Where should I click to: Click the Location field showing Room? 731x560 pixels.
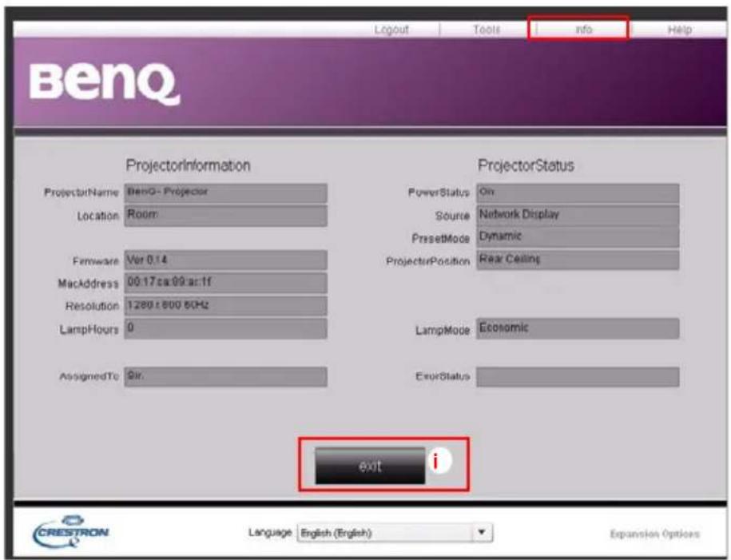tap(225, 216)
